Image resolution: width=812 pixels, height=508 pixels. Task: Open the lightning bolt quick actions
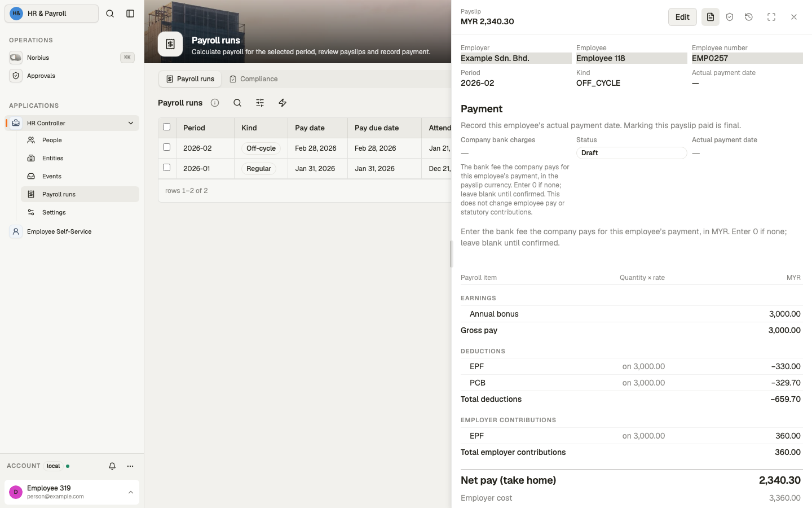[x=283, y=103]
